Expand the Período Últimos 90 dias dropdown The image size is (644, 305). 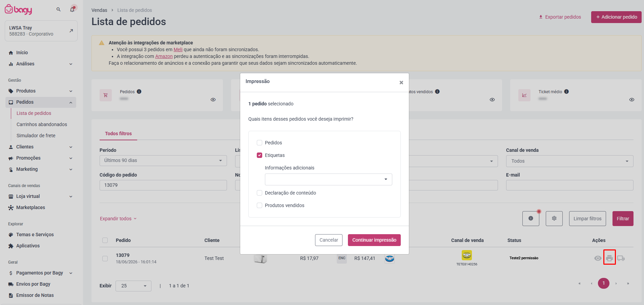(x=163, y=161)
